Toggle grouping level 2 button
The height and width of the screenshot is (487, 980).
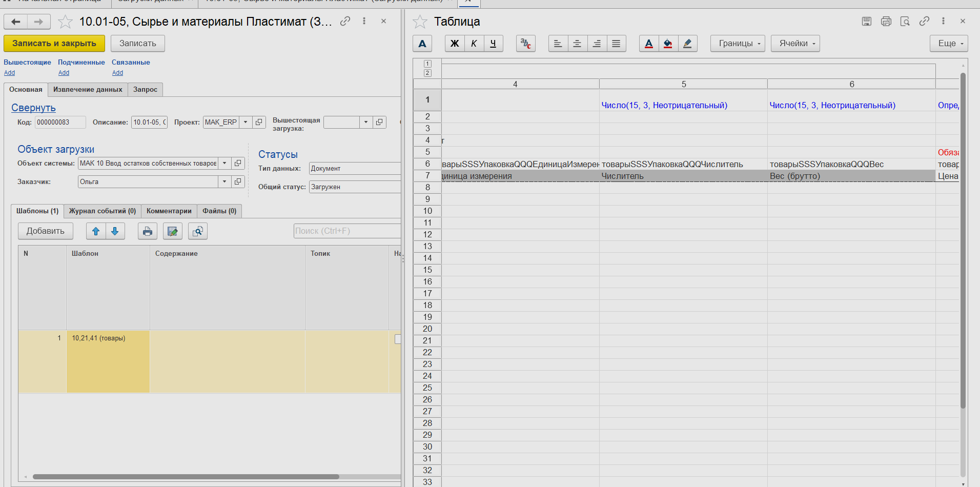coord(427,73)
